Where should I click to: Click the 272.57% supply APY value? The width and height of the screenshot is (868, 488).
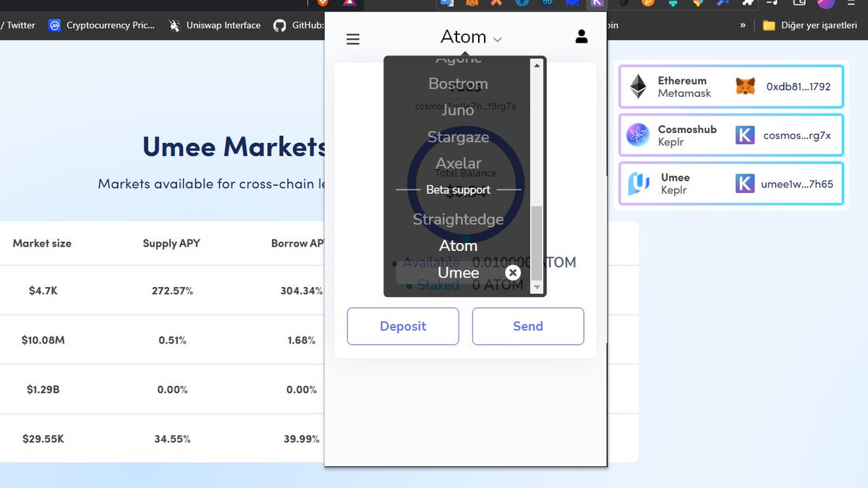pyautogui.click(x=171, y=291)
